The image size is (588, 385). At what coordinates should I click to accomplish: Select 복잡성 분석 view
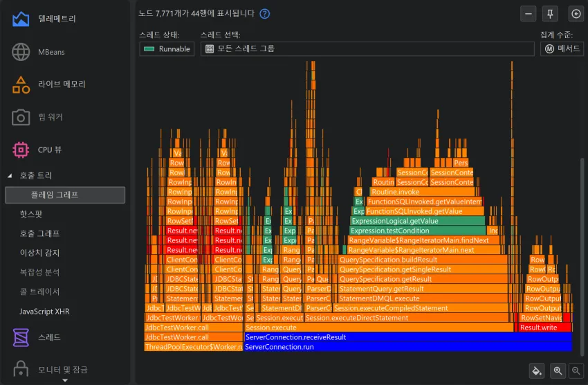(x=39, y=272)
